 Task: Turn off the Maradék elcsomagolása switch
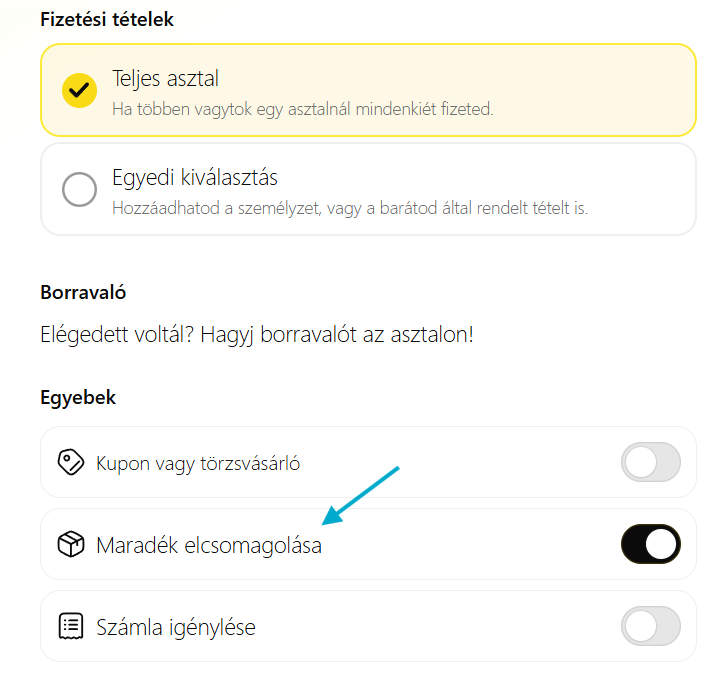(650, 545)
